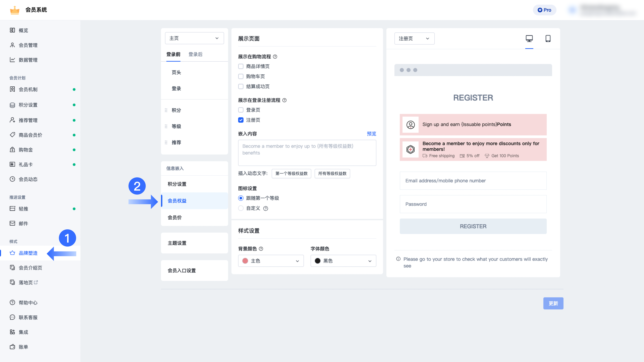Click the 更新 button
This screenshot has height=362, width=644.
[553, 303]
